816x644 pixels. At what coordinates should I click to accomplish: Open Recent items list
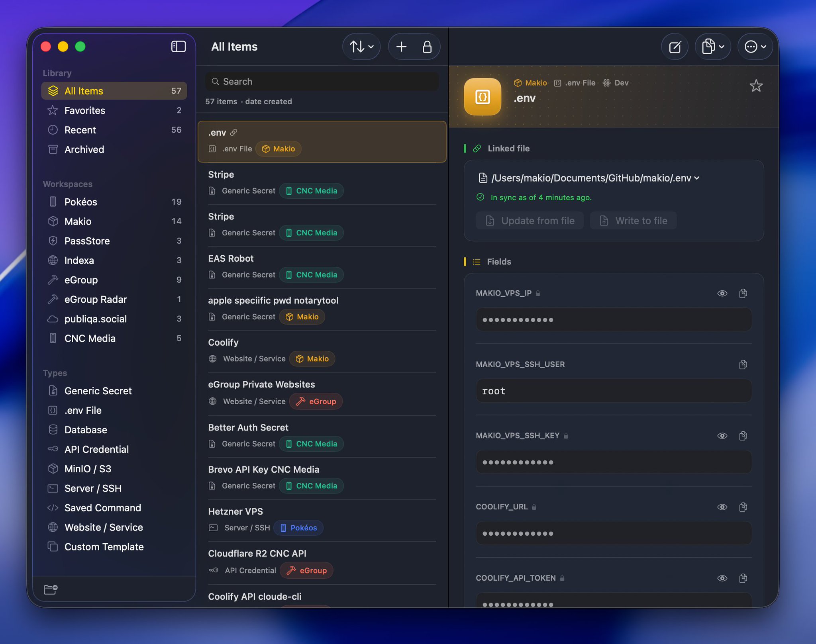tap(114, 130)
